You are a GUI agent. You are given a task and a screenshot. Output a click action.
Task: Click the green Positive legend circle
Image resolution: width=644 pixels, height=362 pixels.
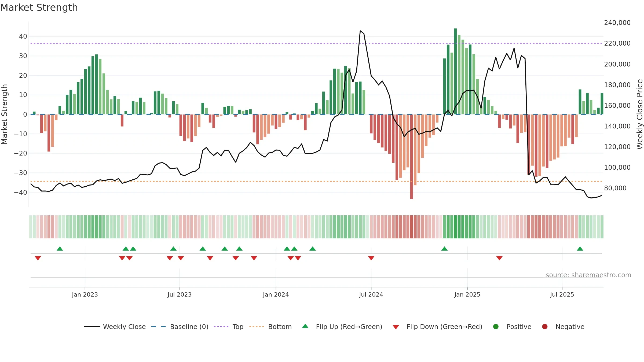point(496,327)
